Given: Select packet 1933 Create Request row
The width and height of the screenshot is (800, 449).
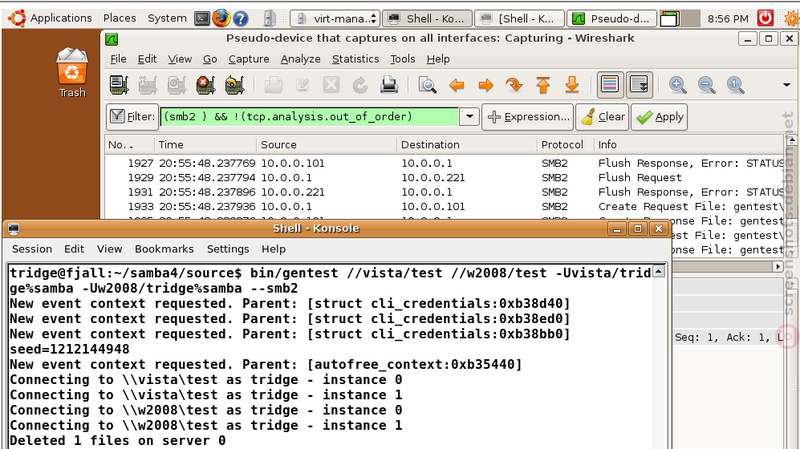Looking at the screenshot, I should tap(444, 207).
